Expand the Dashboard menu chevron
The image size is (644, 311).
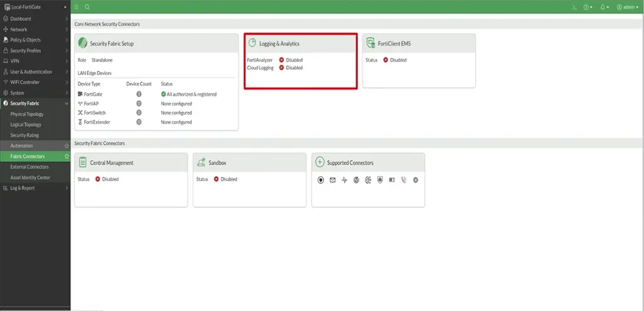(x=67, y=19)
